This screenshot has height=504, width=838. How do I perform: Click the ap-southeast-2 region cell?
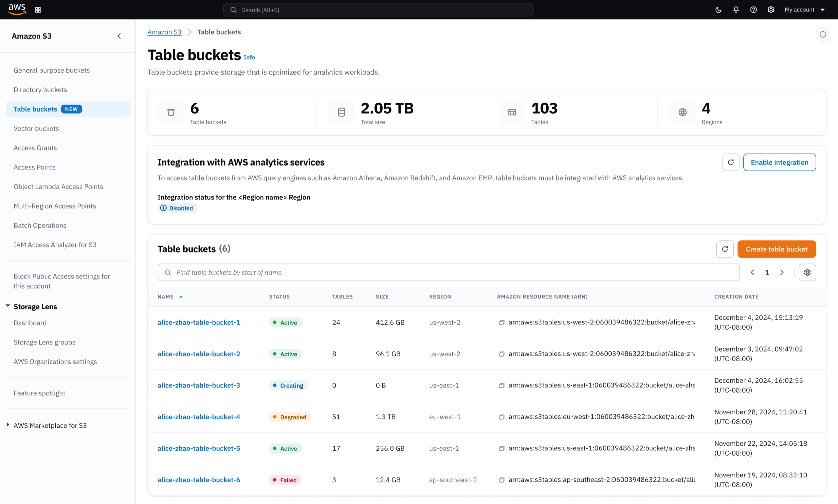[x=453, y=480]
